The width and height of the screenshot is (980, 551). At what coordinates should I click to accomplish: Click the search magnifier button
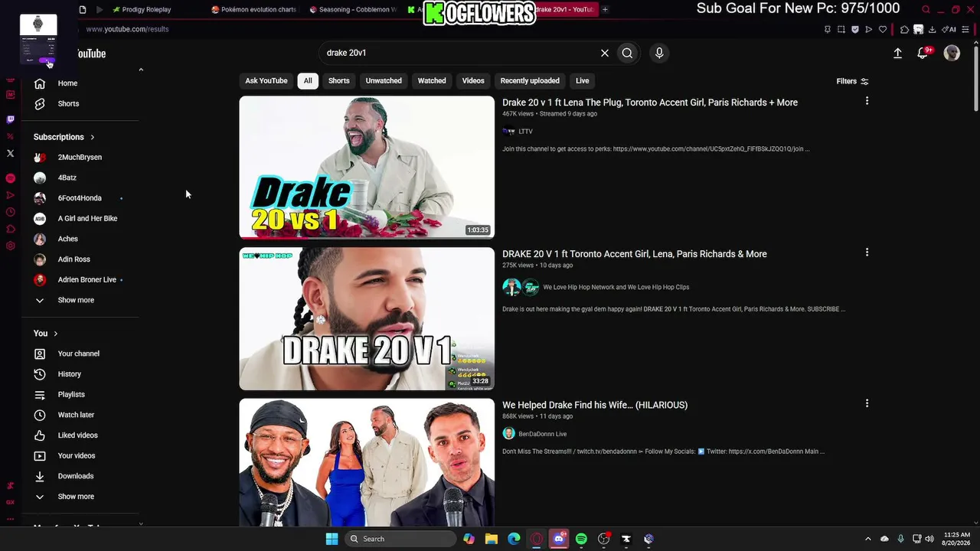[627, 53]
